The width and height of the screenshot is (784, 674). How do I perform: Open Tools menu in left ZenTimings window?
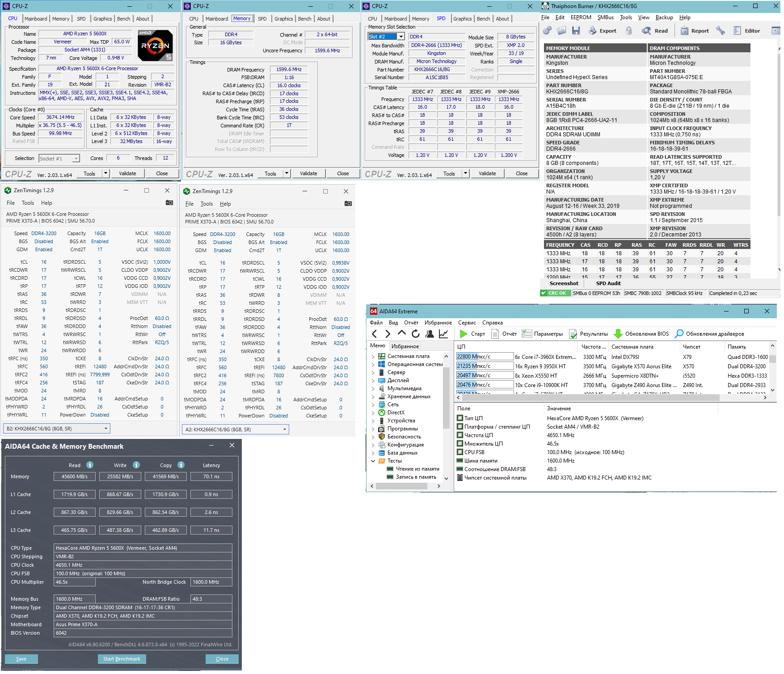tap(28, 203)
